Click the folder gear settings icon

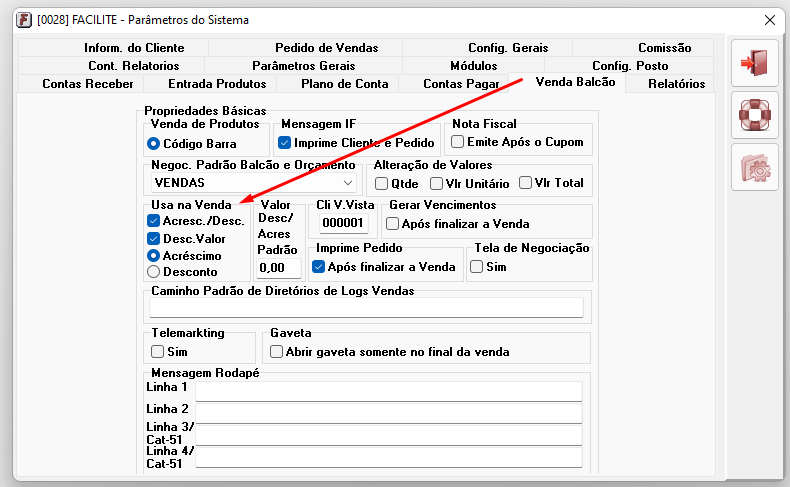tap(754, 167)
